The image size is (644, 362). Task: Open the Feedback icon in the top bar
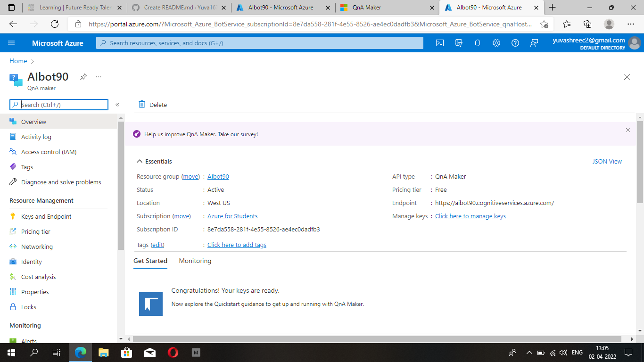tap(534, 43)
